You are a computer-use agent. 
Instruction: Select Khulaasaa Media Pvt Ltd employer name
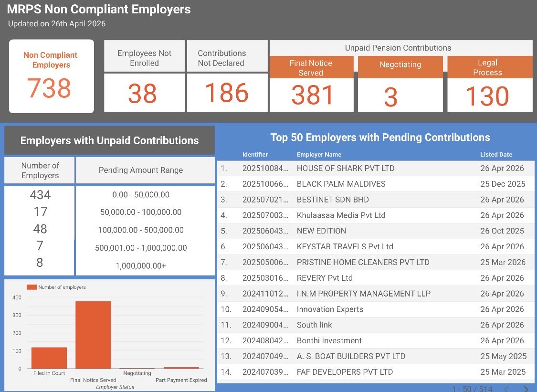click(341, 215)
